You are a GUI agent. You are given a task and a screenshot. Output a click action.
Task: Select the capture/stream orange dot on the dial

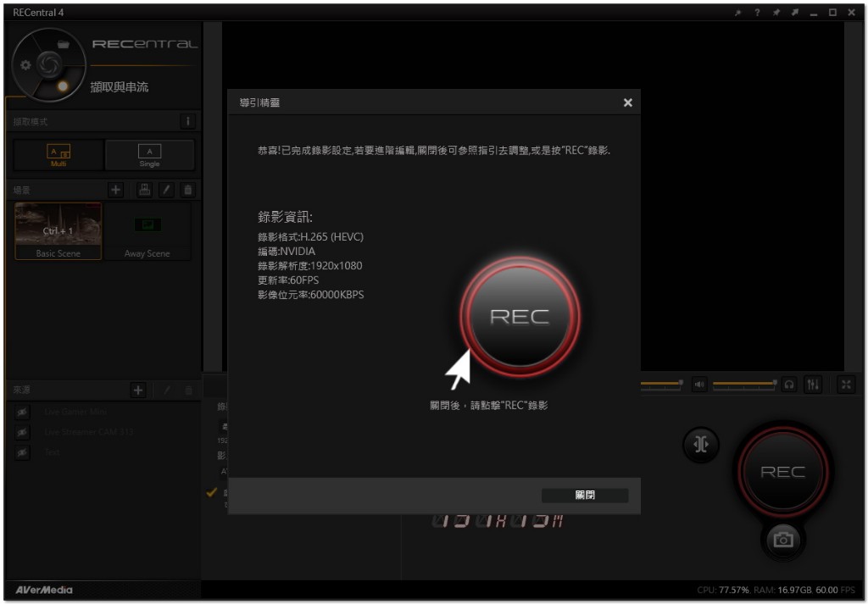pyautogui.click(x=63, y=86)
